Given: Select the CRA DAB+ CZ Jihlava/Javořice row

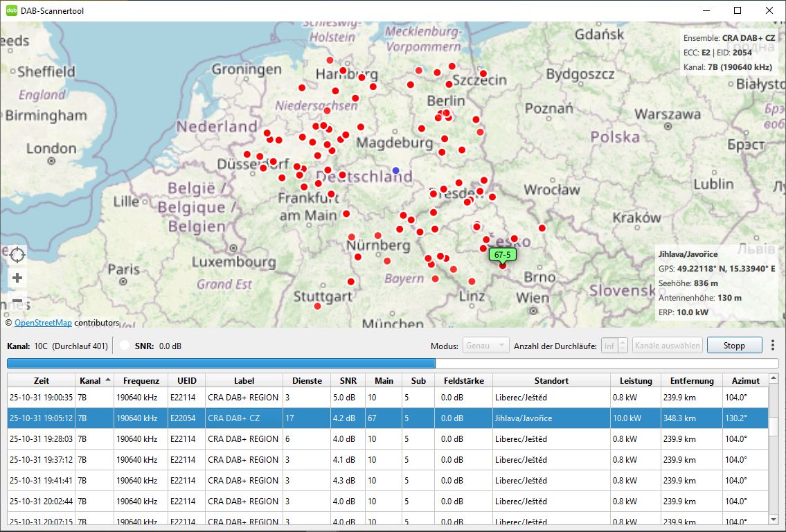Looking at the screenshot, I should point(388,418).
